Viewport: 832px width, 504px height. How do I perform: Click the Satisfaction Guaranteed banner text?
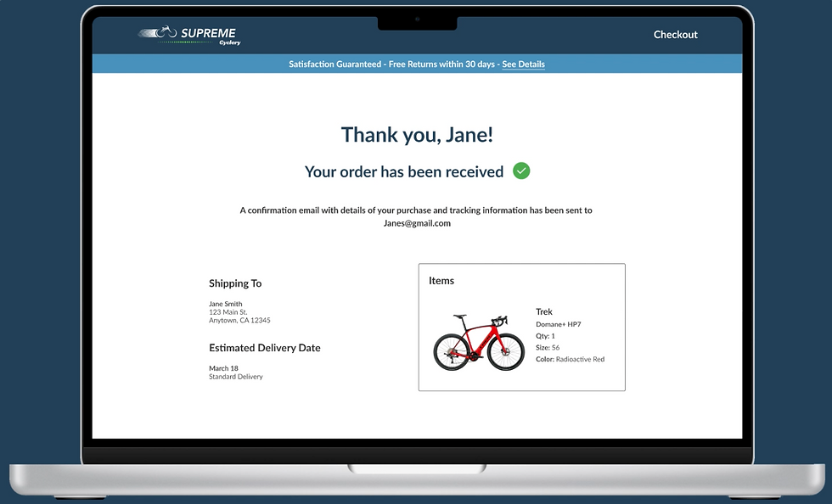(417, 64)
